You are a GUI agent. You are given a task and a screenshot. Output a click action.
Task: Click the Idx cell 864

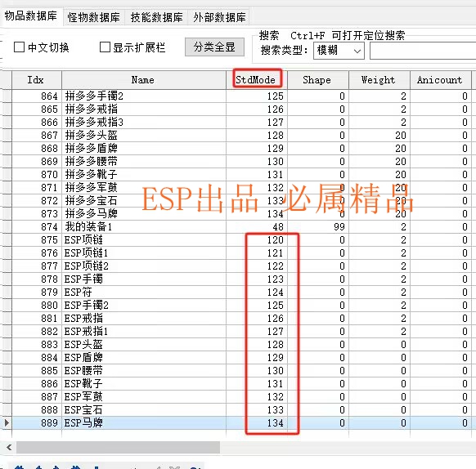click(x=37, y=96)
